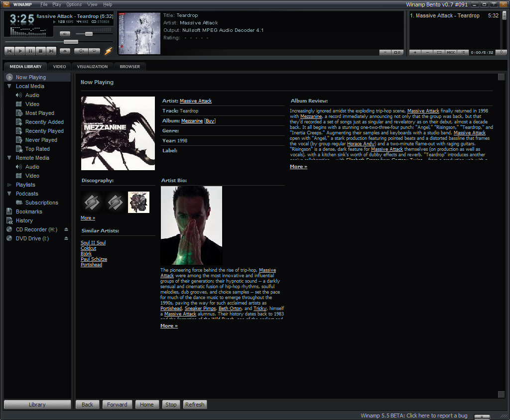Mute audio with speaker button
The height and width of the screenshot is (420, 510).
[65, 34]
